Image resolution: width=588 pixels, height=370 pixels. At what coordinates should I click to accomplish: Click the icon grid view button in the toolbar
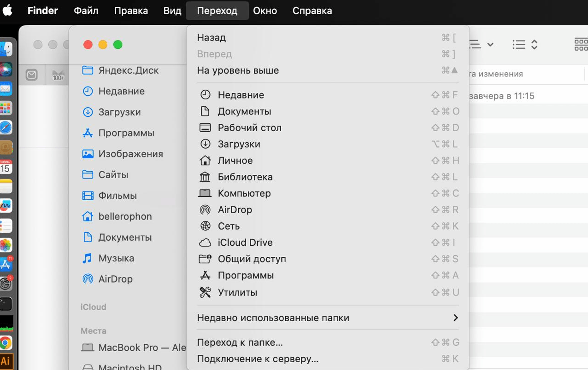(x=581, y=45)
